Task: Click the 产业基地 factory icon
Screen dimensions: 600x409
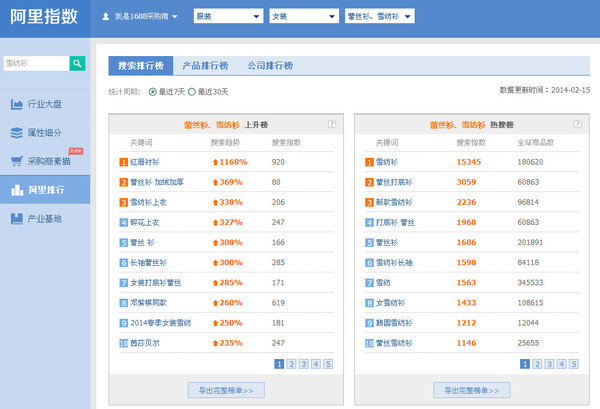Action: pos(16,218)
